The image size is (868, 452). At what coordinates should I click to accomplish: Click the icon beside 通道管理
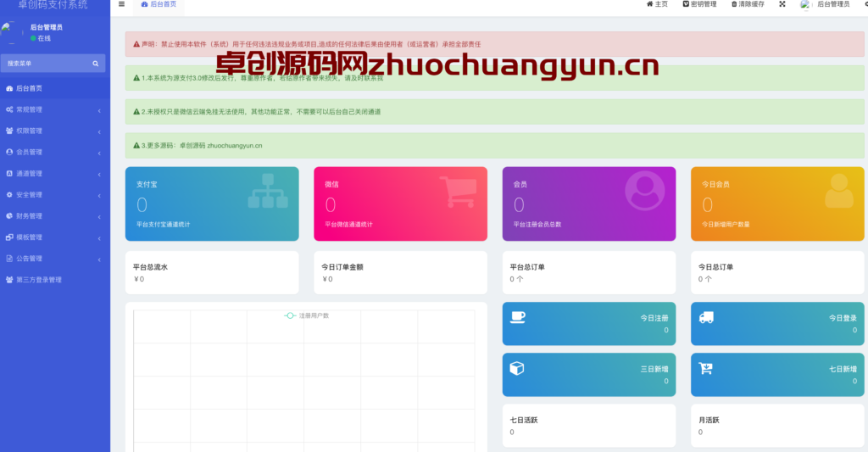pos(9,173)
